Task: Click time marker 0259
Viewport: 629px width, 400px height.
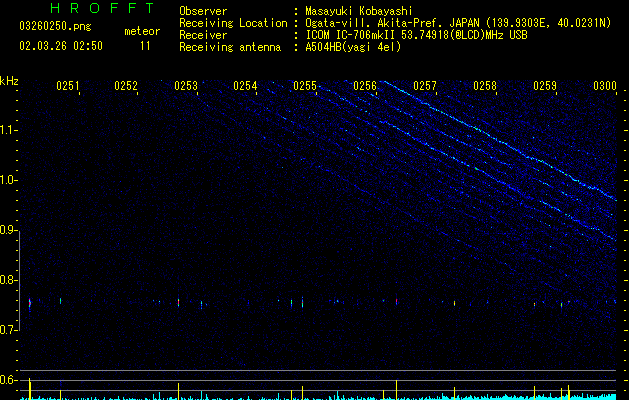Action: click(545, 86)
